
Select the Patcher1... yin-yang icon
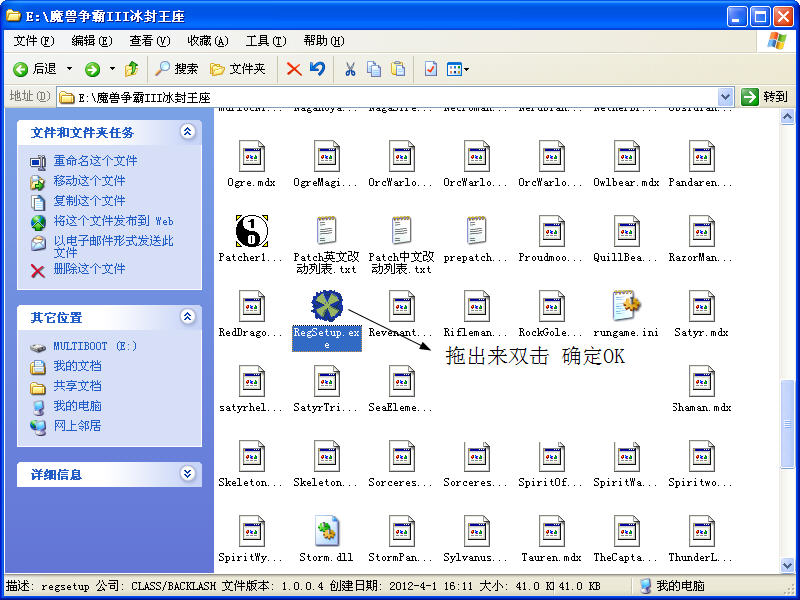[x=252, y=231]
